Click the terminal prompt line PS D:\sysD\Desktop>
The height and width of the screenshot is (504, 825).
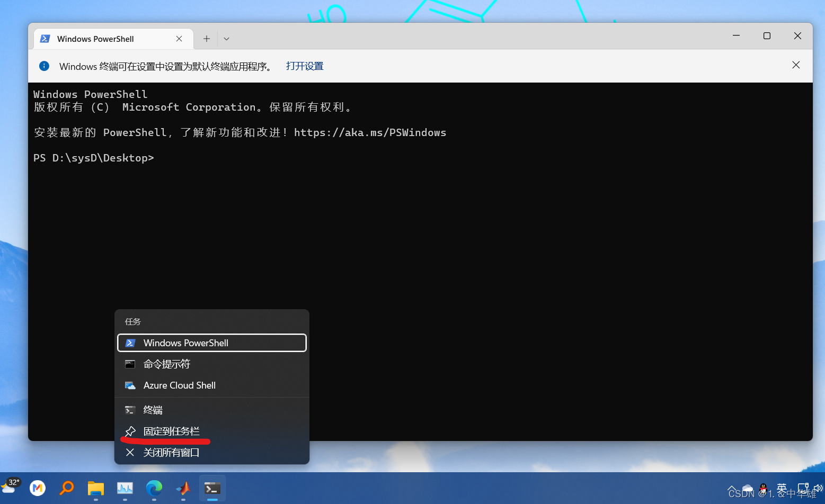tap(94, 158)
